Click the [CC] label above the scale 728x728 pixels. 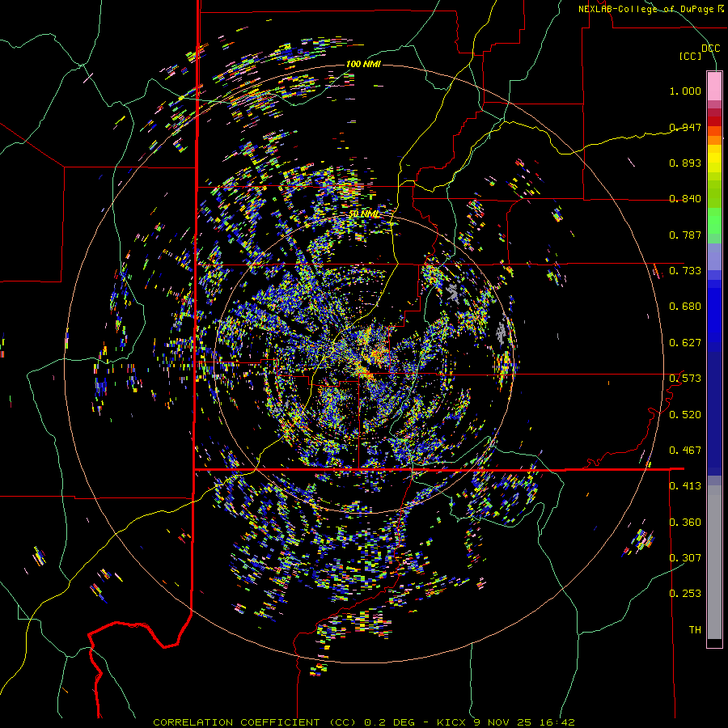[690, 56]
